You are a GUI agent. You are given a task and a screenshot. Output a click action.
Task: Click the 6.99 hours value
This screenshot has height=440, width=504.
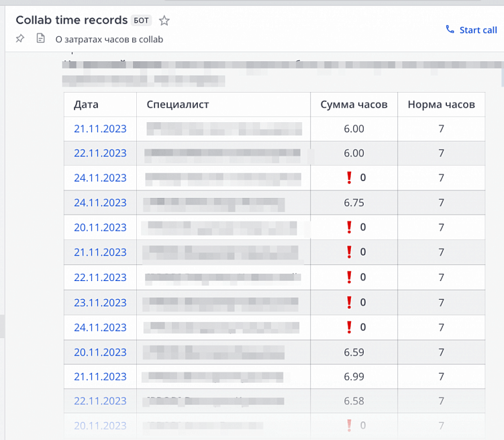click(x=354, y=376)
